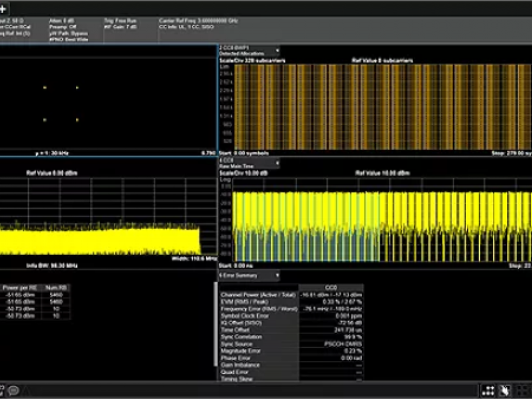Select the constellation diagram window
The image size is (532, 399).
click(x=104, y=99)
